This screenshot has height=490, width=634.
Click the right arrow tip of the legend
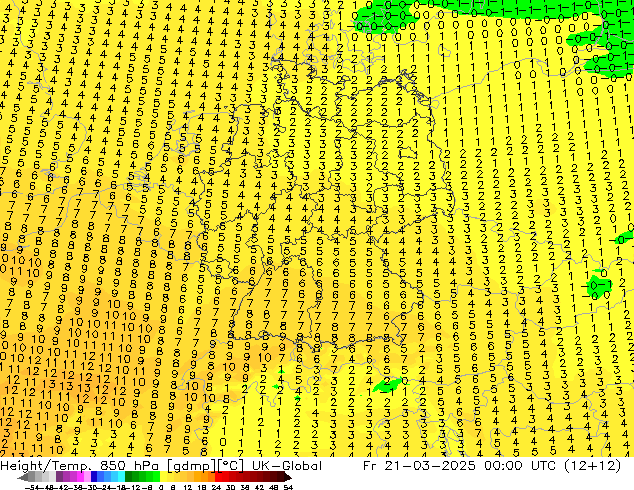coord(290,477)
